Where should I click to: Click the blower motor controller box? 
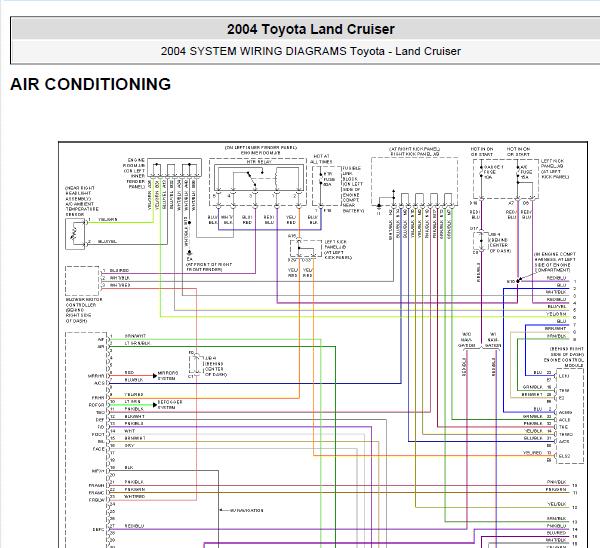[x=82, y=281]
